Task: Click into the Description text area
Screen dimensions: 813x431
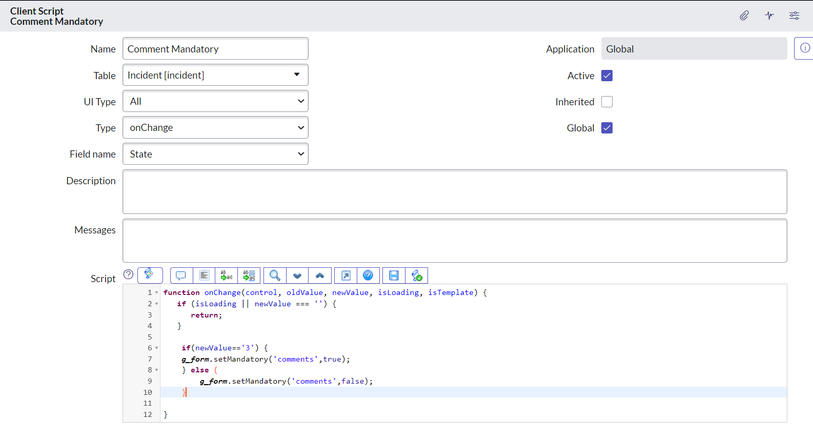Action: click(x=455, y=191)
